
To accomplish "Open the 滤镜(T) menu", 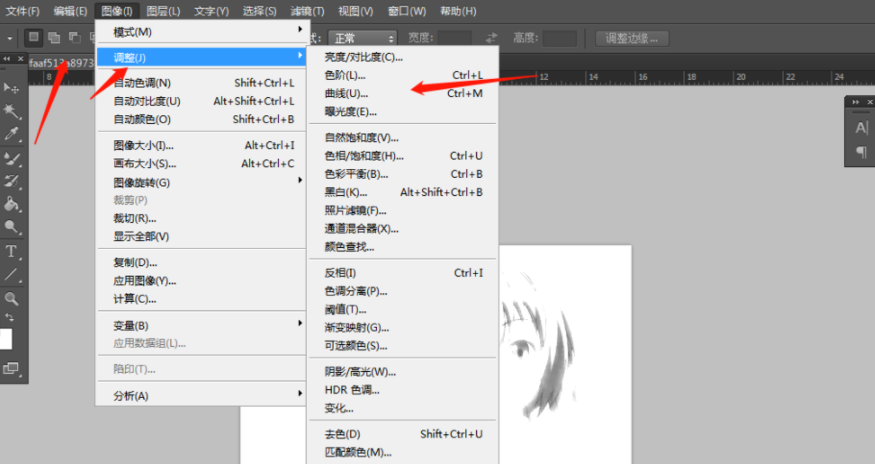I will coord(307,11).
